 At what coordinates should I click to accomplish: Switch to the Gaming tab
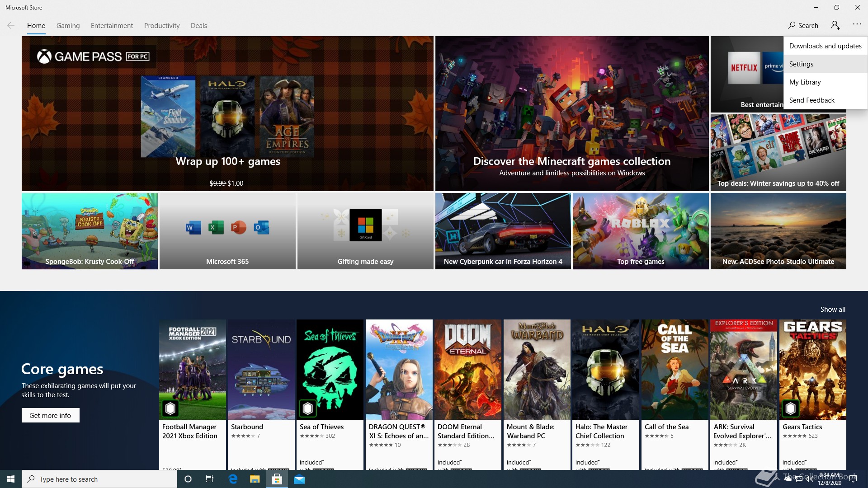pos(68,26)
